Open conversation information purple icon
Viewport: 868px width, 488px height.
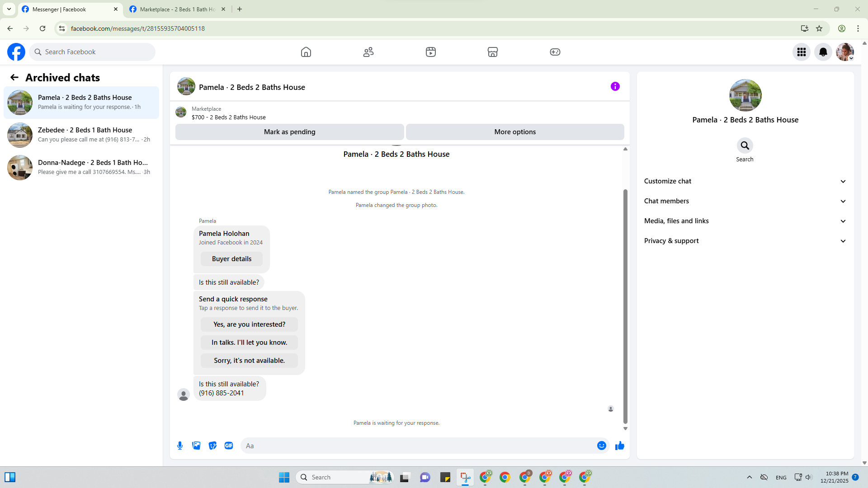point(615,86)
